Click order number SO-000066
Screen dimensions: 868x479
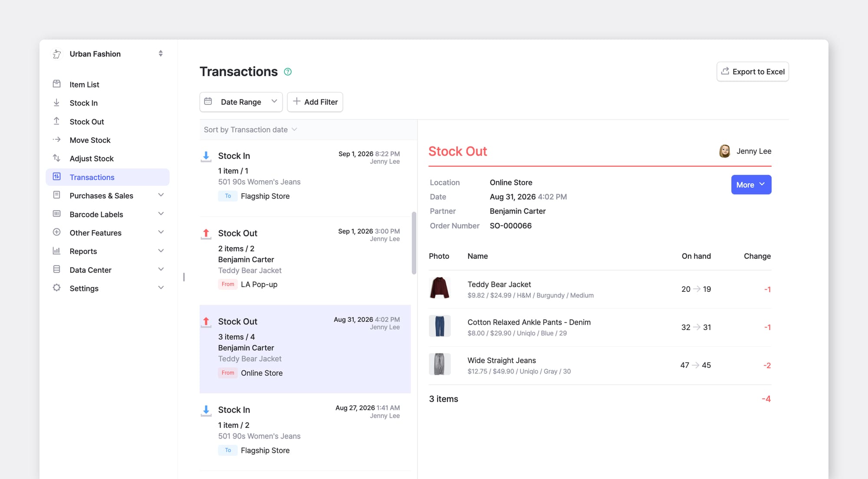pos(511,225)
